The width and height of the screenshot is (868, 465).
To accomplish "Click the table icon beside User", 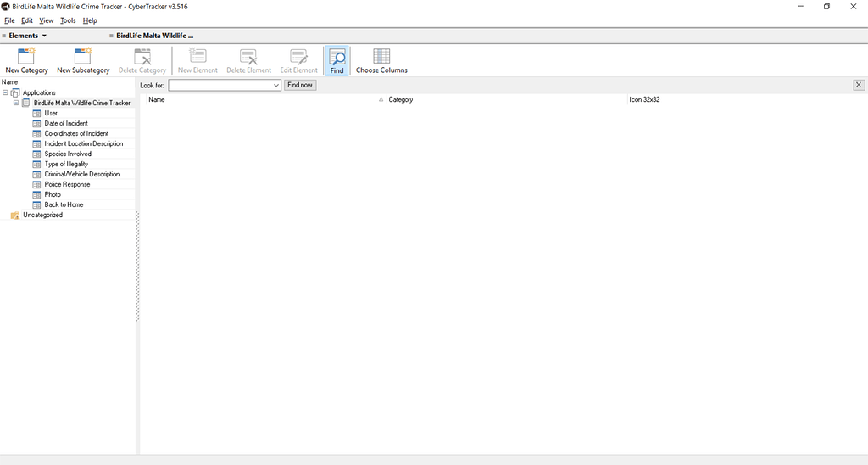I will point(36,113).
